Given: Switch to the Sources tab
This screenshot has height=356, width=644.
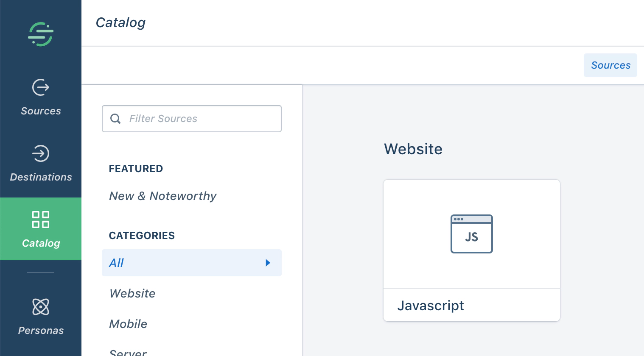Looking at the screenshot, I should click(610, 65).
